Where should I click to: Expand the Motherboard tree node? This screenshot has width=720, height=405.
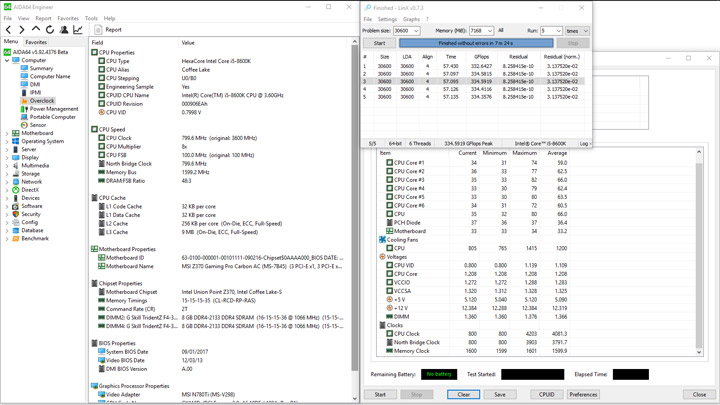[x=7, y=133]
